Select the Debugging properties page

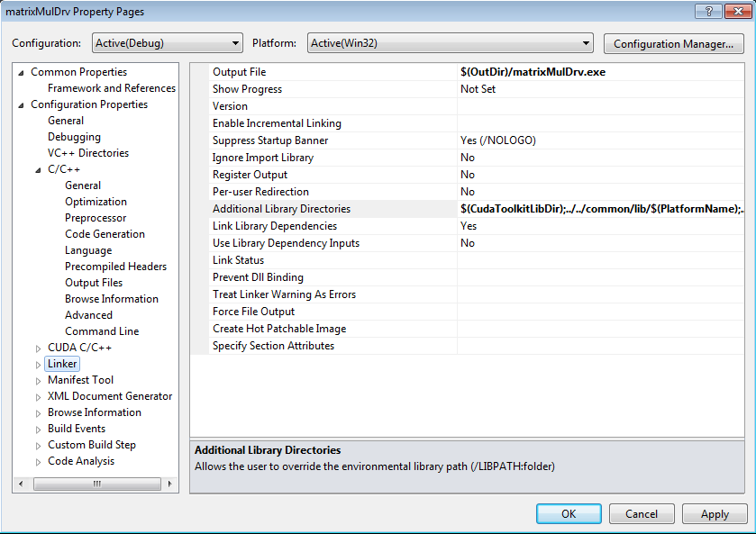(74, 137)
